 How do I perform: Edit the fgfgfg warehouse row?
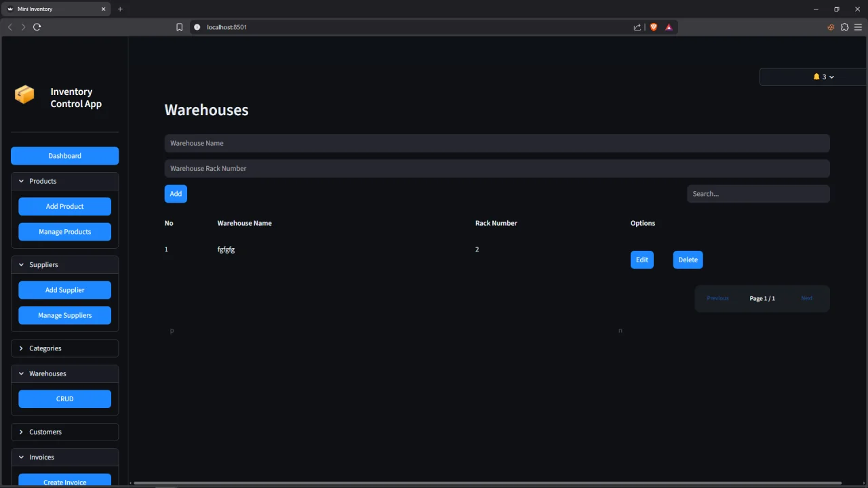pyautogui.click(x=642, y=260)
